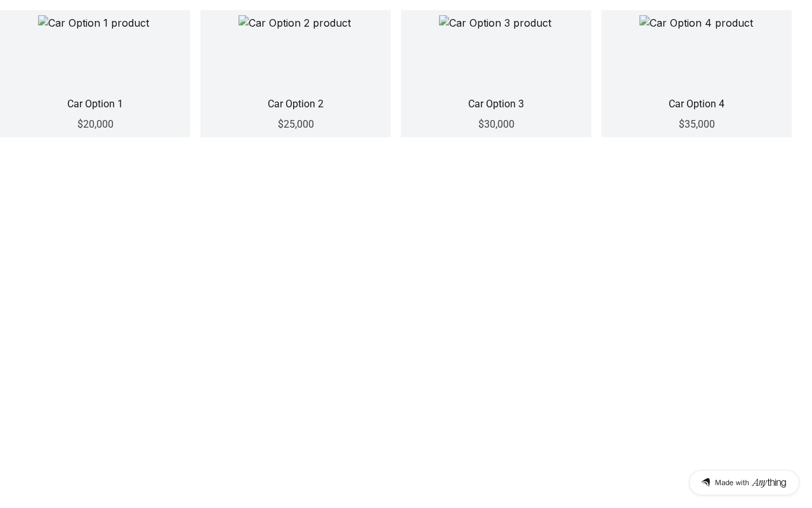Click the broken image icon for Car Option 4
Viewport: 812px width, 508px height.
(x=645, y=23)
